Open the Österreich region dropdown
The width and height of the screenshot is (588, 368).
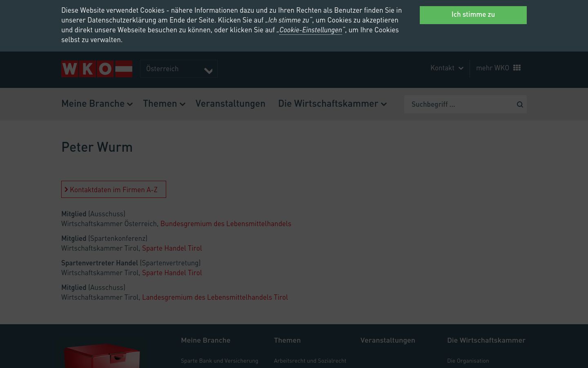coord(179,69)
